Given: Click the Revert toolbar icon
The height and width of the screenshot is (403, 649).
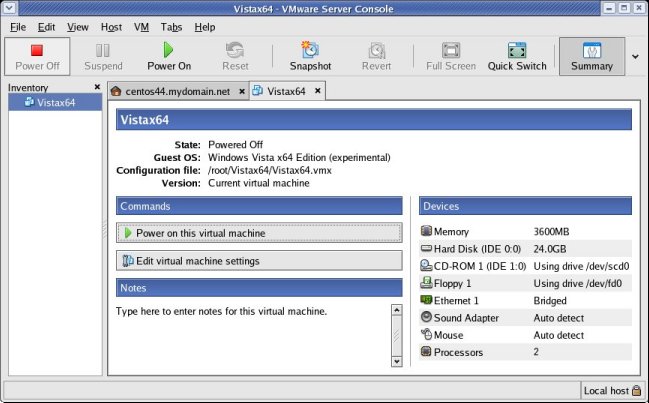Looking at the screenshot, I should coord(377,50).
